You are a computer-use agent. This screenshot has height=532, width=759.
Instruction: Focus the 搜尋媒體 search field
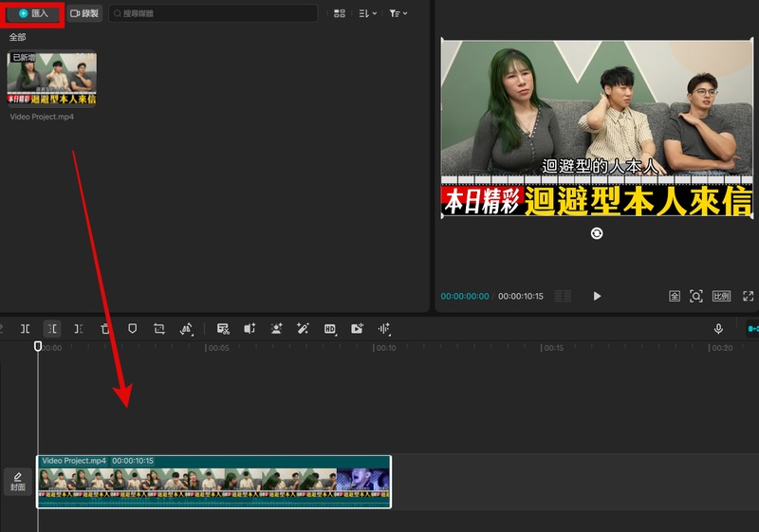pyautogui.click(x=213, y=13)
